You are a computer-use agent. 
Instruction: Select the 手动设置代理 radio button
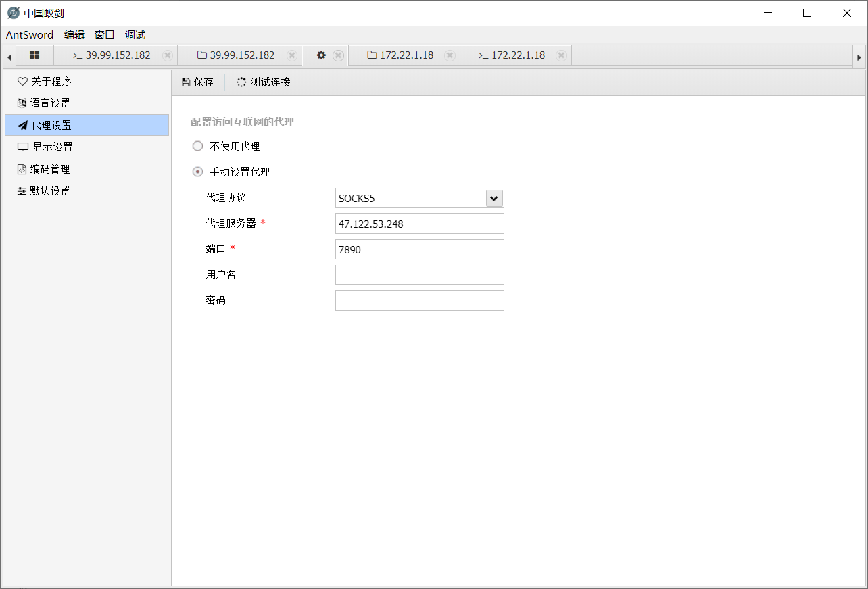pos(197,172)
